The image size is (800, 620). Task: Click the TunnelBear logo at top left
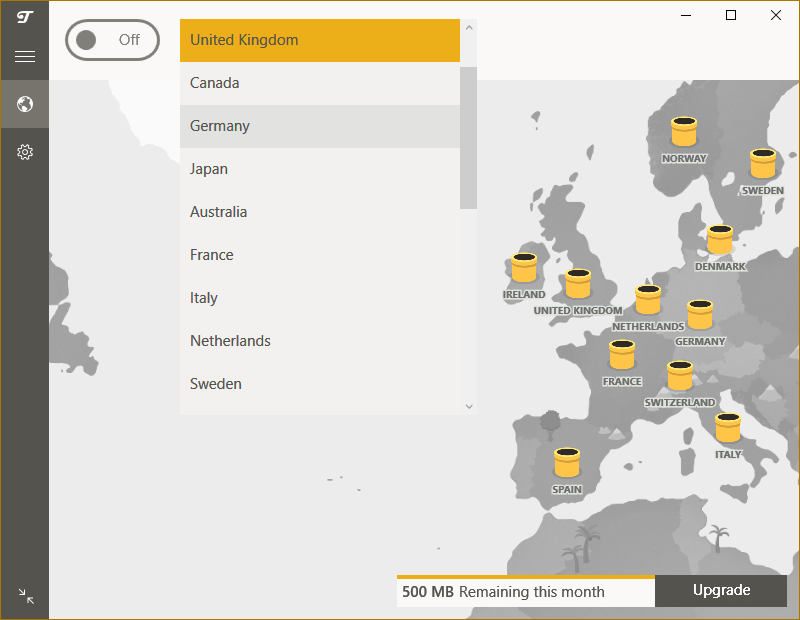click(25, 17)
